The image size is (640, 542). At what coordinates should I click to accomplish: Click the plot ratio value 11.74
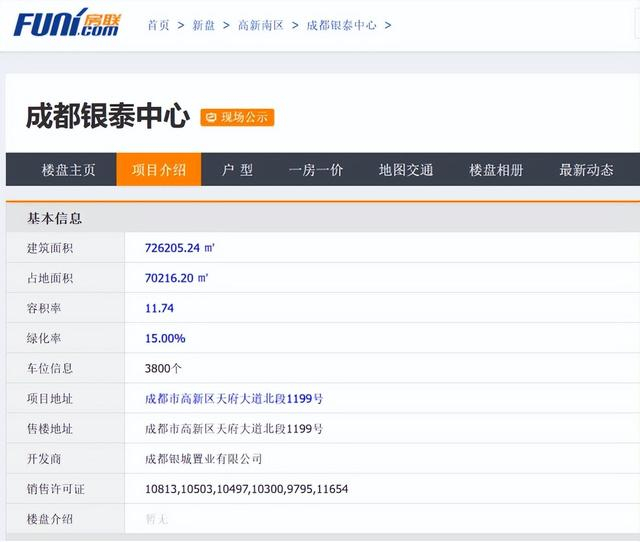pos(159,308)
